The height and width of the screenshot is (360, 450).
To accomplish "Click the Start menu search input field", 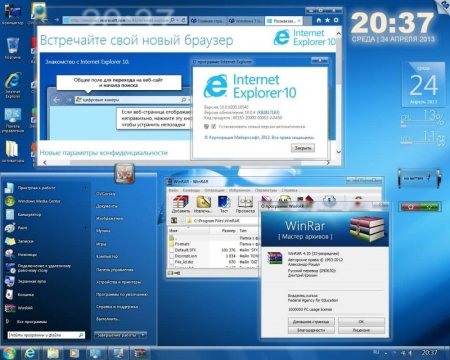I will pyautogui.click(x=46, y=335).
